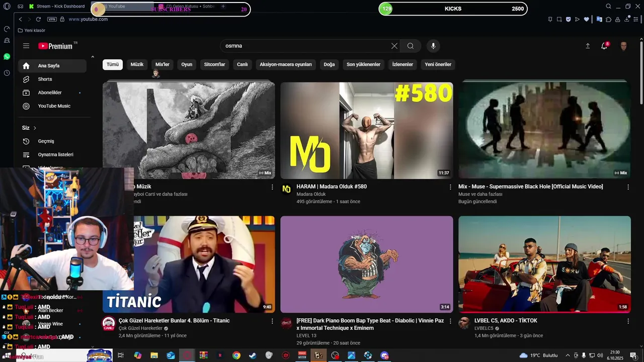Click the www.youtube.com address bar
The image size is (644, 362).
[x=88, y=19]
